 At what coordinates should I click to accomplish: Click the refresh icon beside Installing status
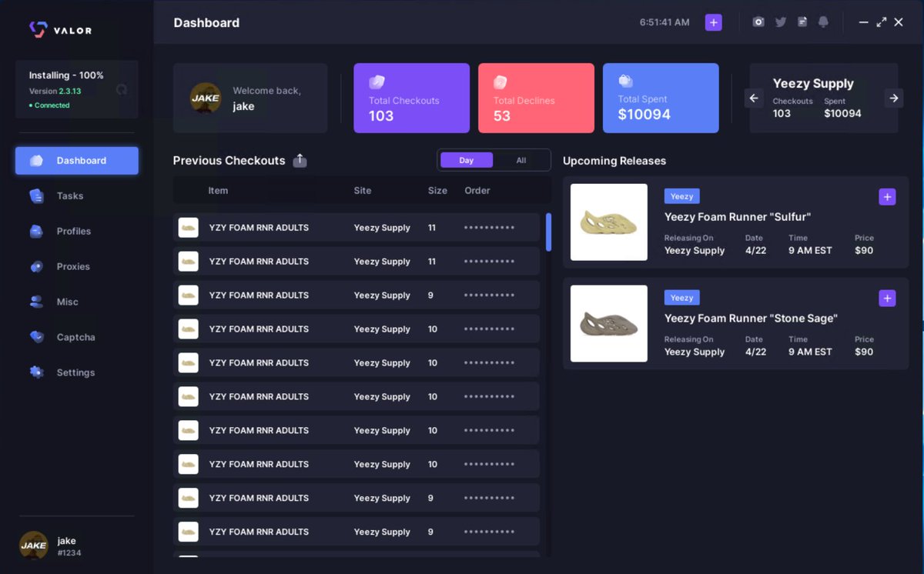(121, 89)
